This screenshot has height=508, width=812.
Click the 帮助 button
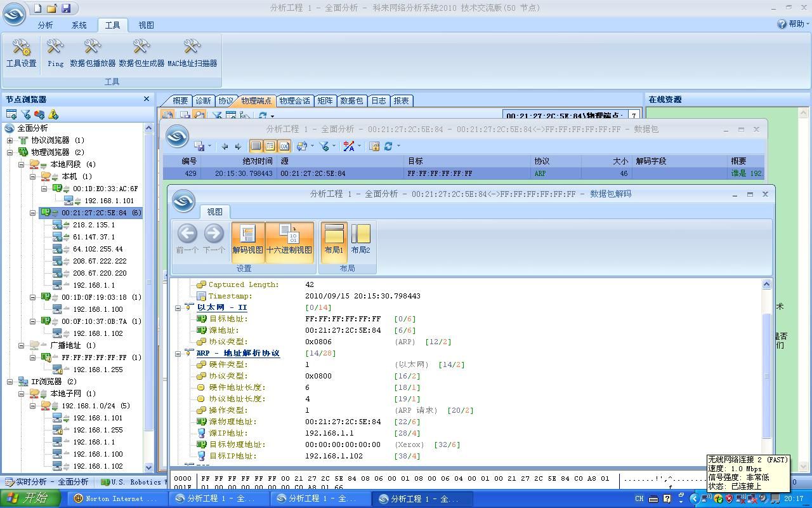click(792, 24)
